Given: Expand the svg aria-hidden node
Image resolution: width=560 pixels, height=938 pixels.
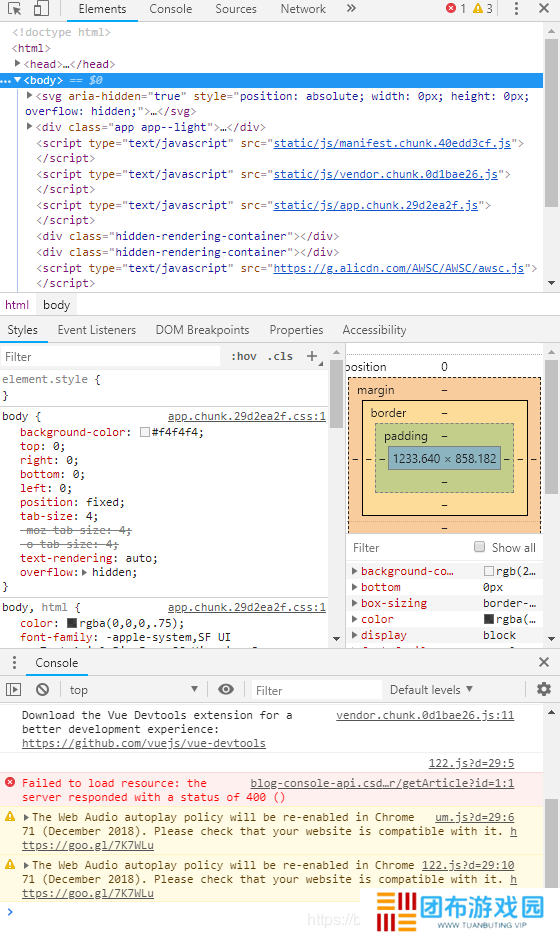Looking at the screenshot, I should (x=29, y=95).
